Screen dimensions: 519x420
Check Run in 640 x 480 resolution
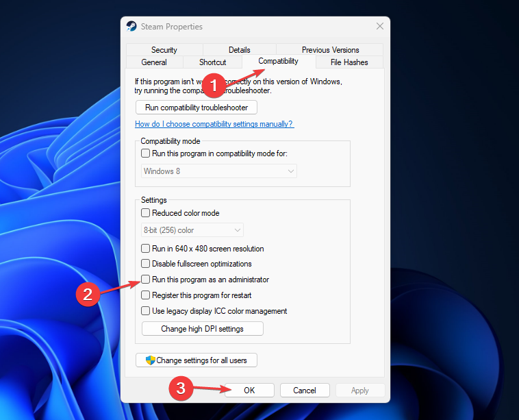(145, 249)
